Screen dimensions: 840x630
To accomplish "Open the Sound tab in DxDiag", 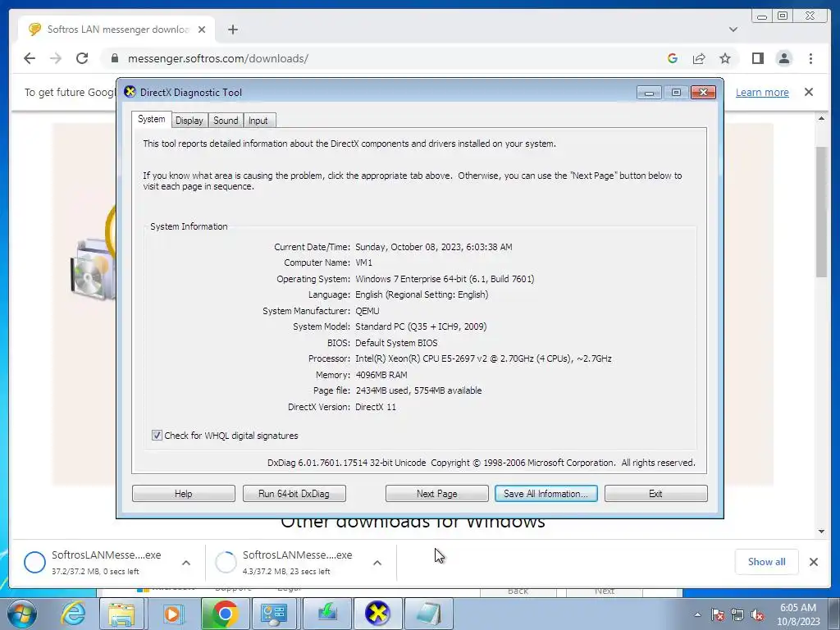I will 226,121.
